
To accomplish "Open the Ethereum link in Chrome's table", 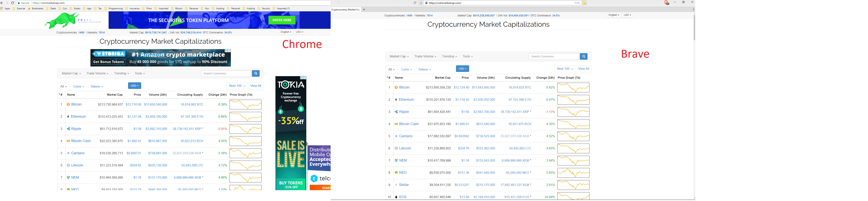I will 79,117.
